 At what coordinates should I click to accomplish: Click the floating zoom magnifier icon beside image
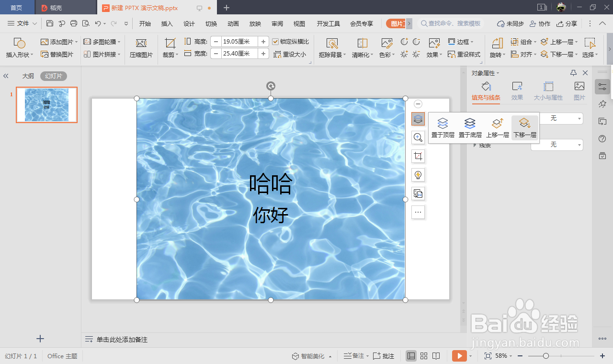click(418, 137)
